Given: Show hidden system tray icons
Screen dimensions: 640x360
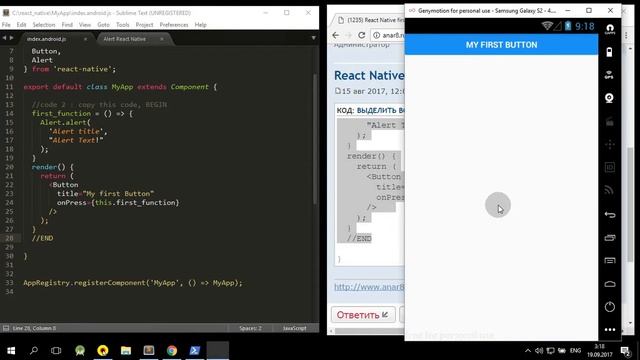Looking at the screenshot, I should (528, 351).
